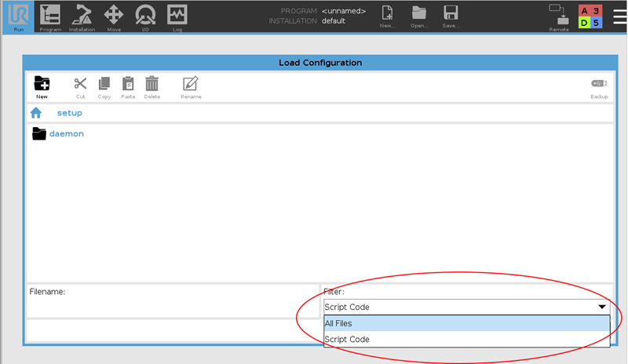Create a new program with New icon
The image size is (628, 364).
(387, 16)
